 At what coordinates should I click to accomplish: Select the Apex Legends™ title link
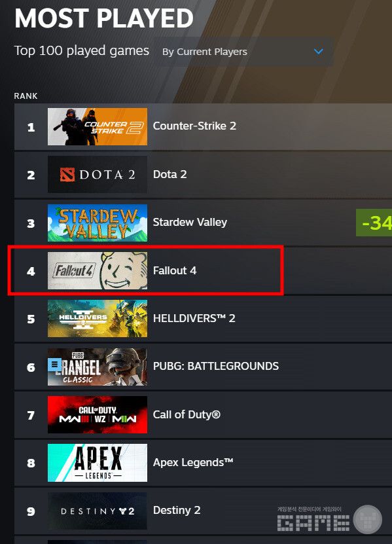pyautogui.click(x=193, y=463)
